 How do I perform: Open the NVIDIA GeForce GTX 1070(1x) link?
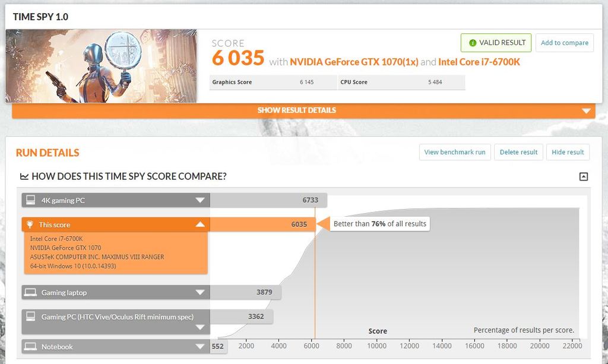pyautogui.click(x=354, y=62)
